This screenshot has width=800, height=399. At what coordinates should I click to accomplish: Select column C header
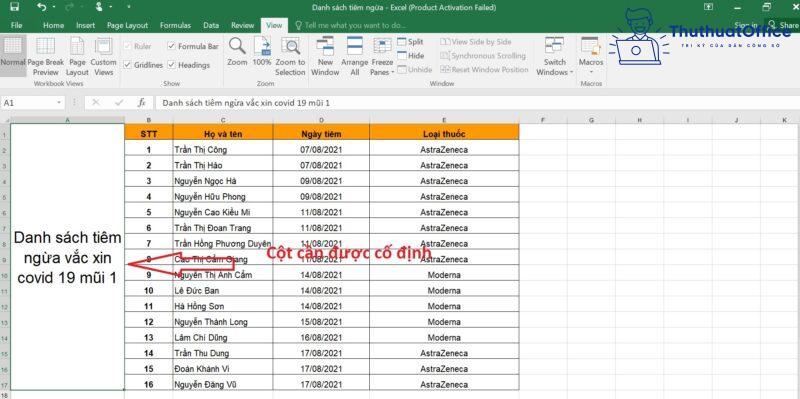tap(223, 120)
